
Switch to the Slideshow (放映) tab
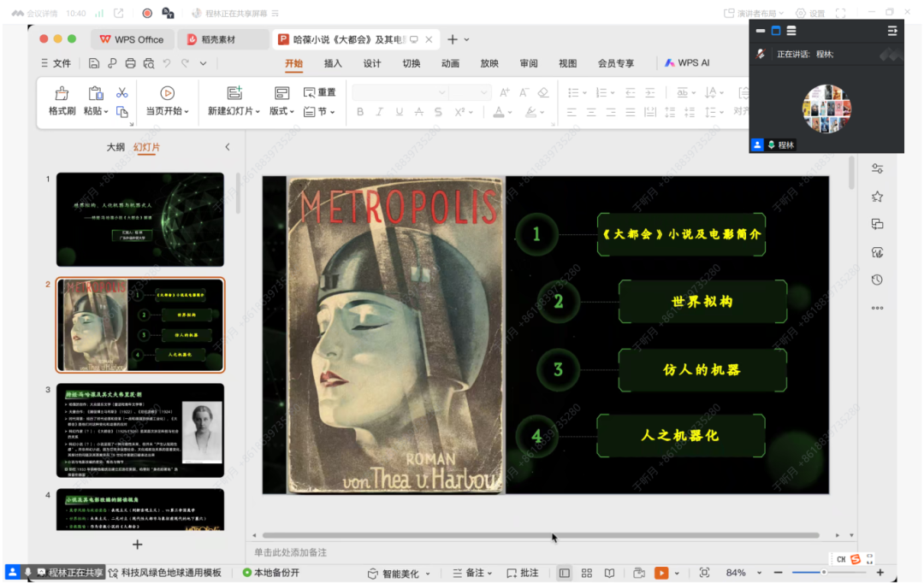(489, 63)
